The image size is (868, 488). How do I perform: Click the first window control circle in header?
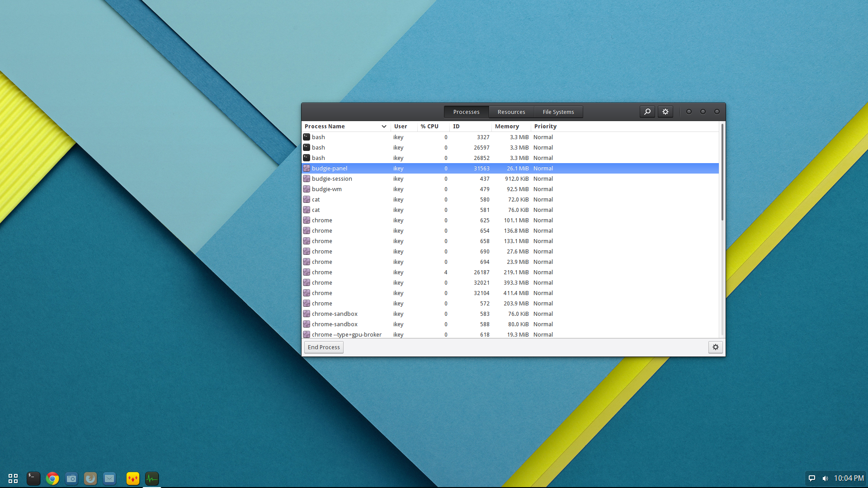[x=689, y=112]
